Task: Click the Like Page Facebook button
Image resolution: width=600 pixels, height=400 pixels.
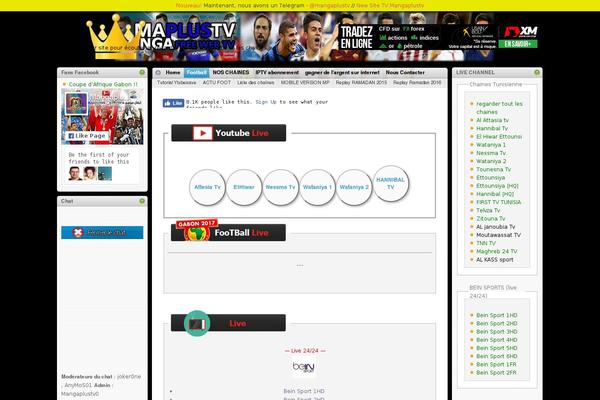Action: pos(86,136)
